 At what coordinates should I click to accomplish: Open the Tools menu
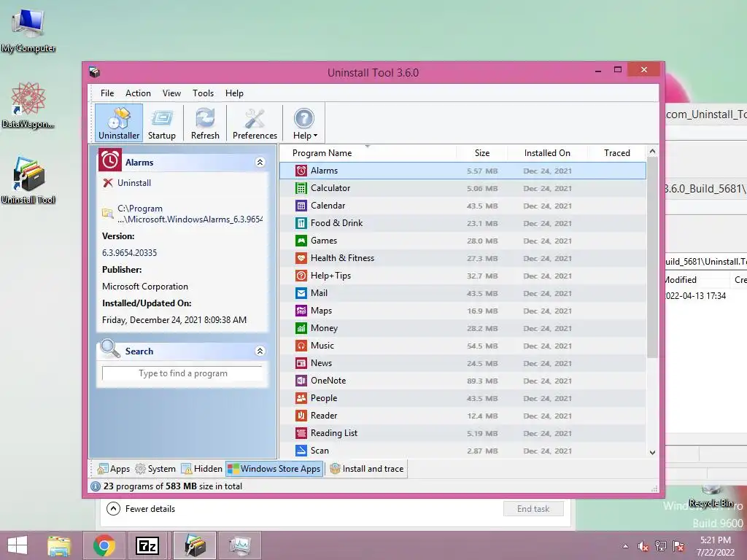pyautogui.click(x=203, y=93)
